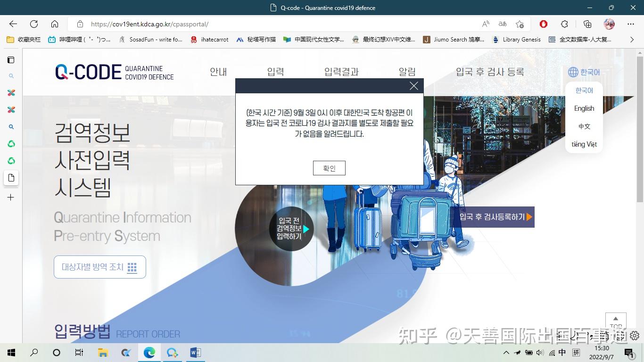Open the 입력결과 menu
Viewport: 644px width, 362px height.
pos(341,72)
